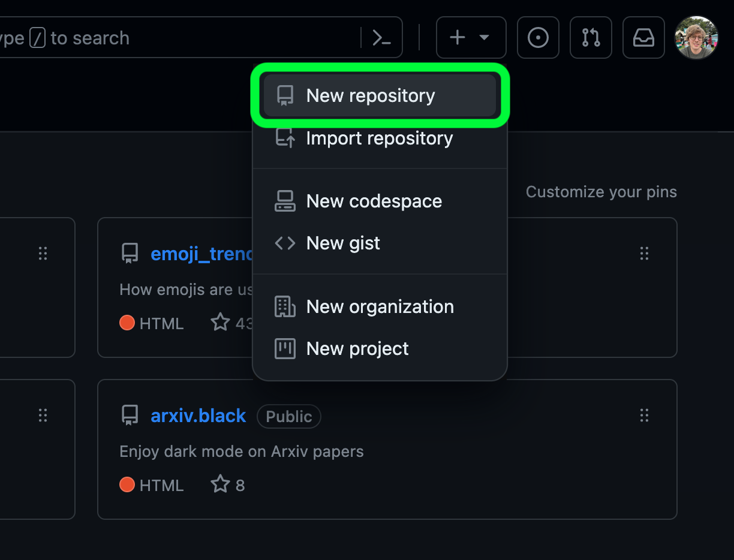734x560 pixels.
Task: Select New organization menu entry
Action: [380, 306]
